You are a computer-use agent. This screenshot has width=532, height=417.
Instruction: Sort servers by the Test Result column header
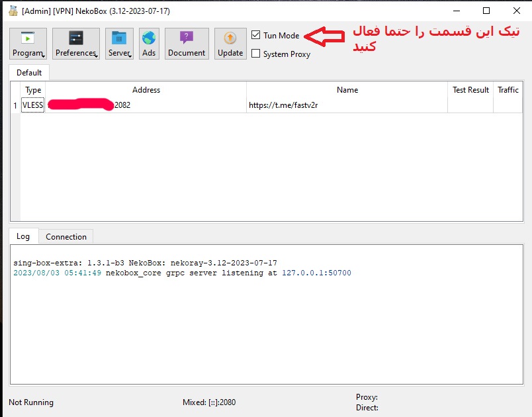pyautogui.click(x=470, y=90)
